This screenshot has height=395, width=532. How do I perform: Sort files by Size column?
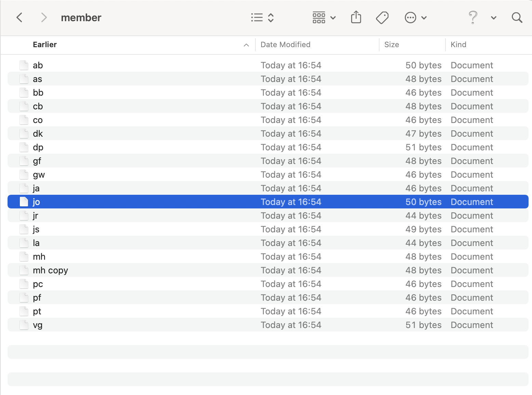391,45
